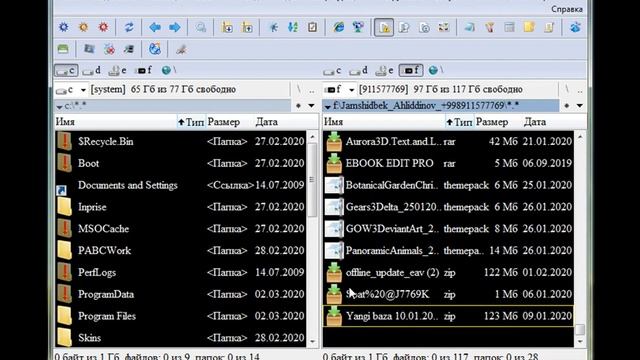Select Yangi baza 10.01.20 zip file
The height and width of the screenshot is (360, 640).
pos(448,316)
